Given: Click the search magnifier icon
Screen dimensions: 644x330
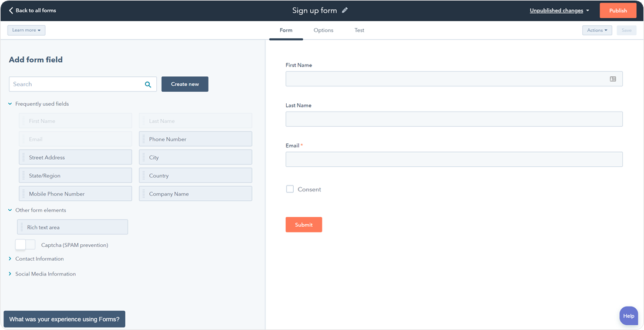Looking at the screenshot, I should click(x=148, y=85).
